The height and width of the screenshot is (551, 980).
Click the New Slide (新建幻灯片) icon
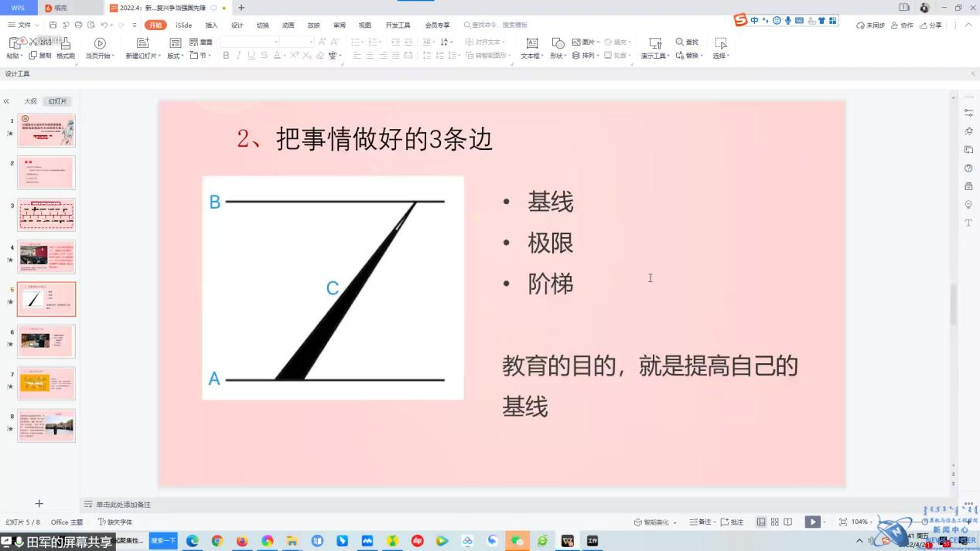pyautogui.click(x=142, y=44)
